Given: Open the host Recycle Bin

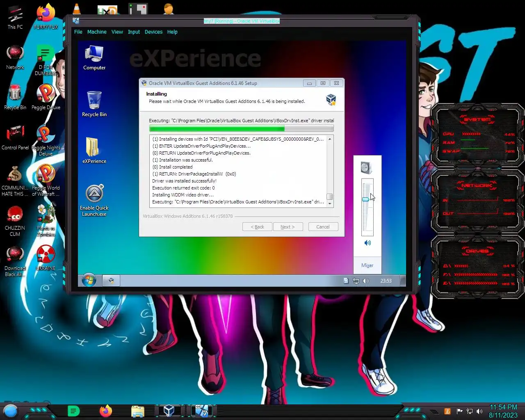Looking at the screenshot, I should click(15, 97).
